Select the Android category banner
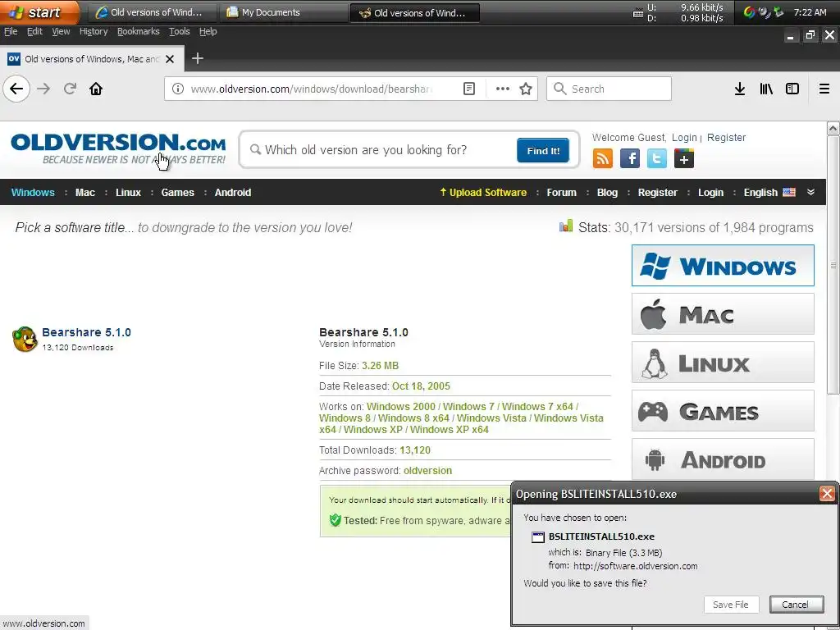The width and height of the screenshot is (840, 630). pos(723,459)
